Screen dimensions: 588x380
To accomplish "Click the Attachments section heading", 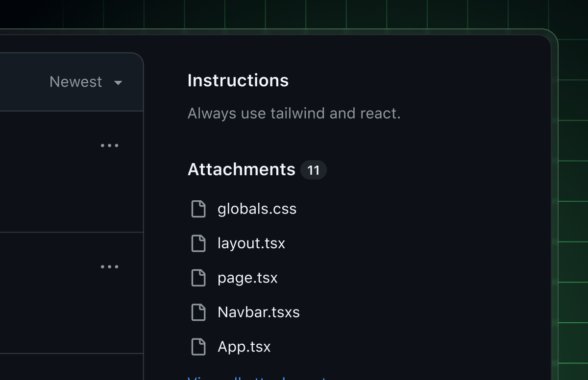I will 242,169.
